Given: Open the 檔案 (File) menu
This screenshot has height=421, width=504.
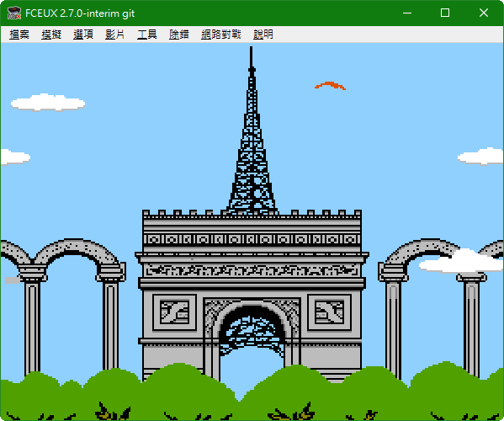Looking at the screenshot, I should pyautogui.click(x=19, y=35).
